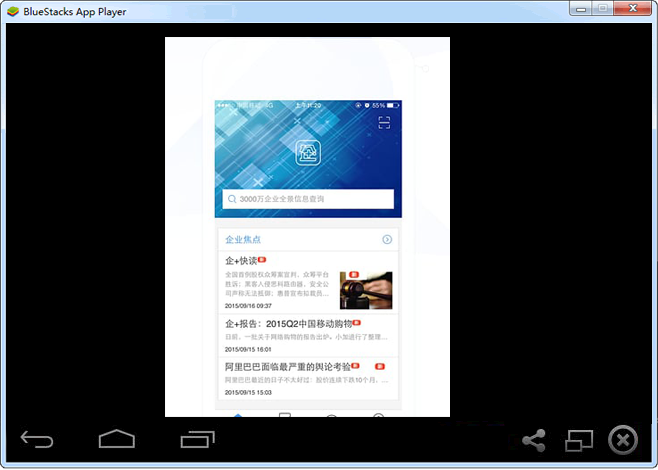Viewport: 658px width, 470px height.
Task: Click the circled X close icon
Action: point(623,440)
